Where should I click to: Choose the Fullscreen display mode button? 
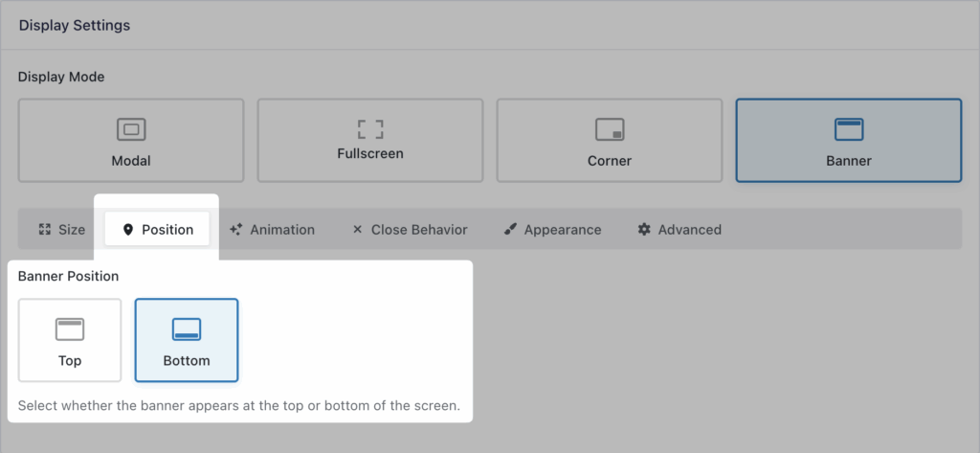tap(370, 140)
